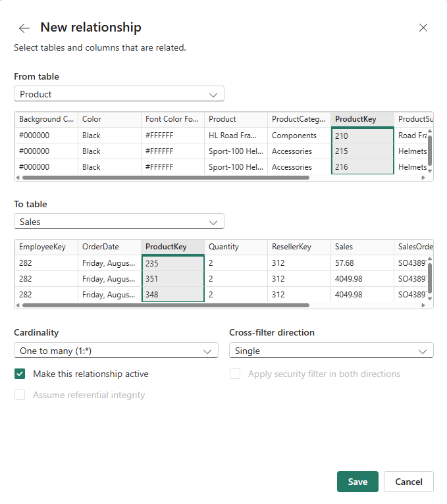The image size is (447, 504).
Task: Select ProductKey column header in Product table
Action: 362,119
